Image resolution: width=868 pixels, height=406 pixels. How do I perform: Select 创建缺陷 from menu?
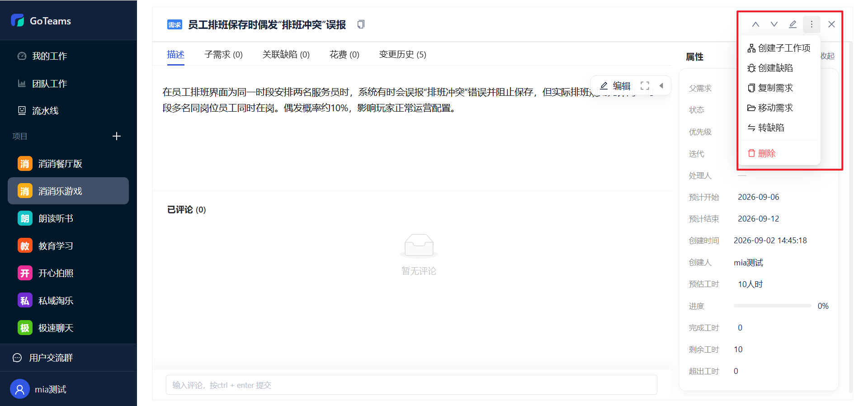coord(779,68)
